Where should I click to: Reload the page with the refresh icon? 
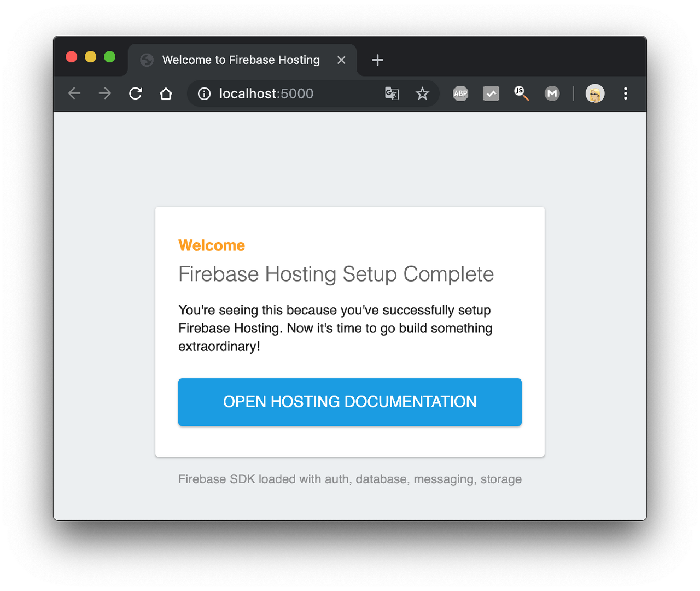pyautogui.click(x=136, y=93)
